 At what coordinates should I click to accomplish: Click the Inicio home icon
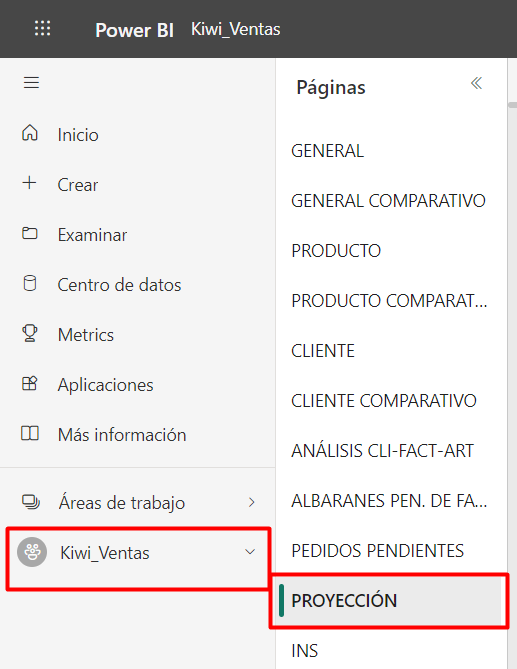[29, 133]
